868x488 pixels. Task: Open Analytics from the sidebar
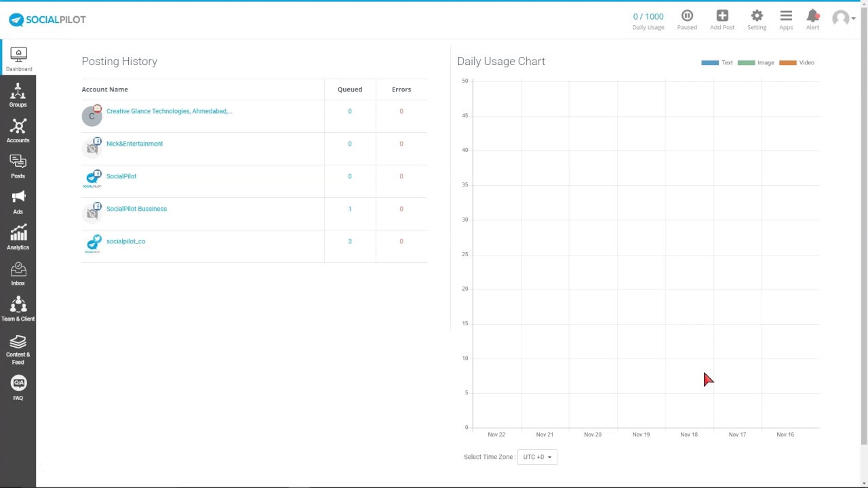point(18,238)
